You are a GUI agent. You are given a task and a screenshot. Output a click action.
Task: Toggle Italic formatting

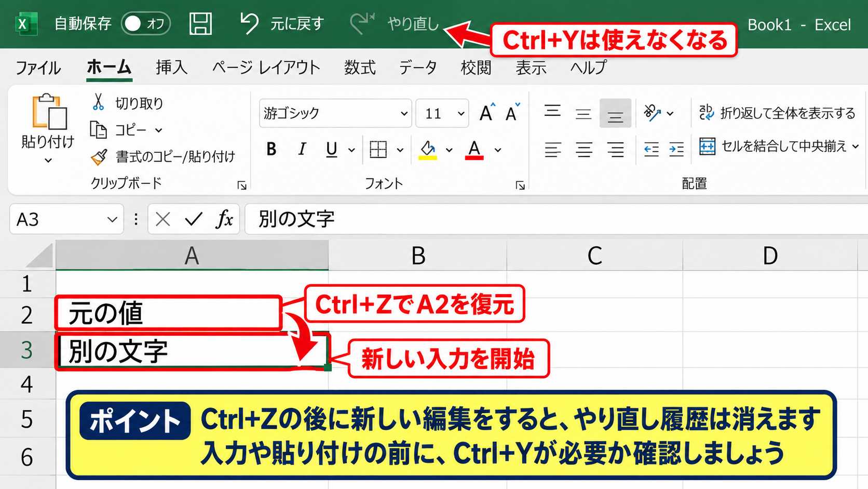pos(302,150)
